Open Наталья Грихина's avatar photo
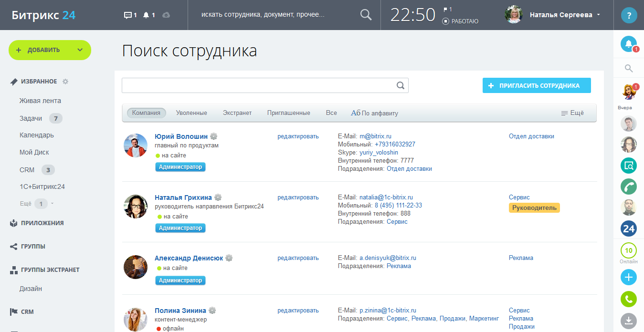The image size is (644, 332). coord(136,207)
